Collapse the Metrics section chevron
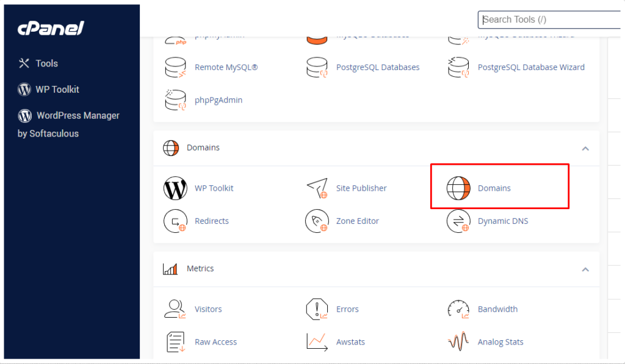Screen dimensions: 625x364 coord(585,269)
